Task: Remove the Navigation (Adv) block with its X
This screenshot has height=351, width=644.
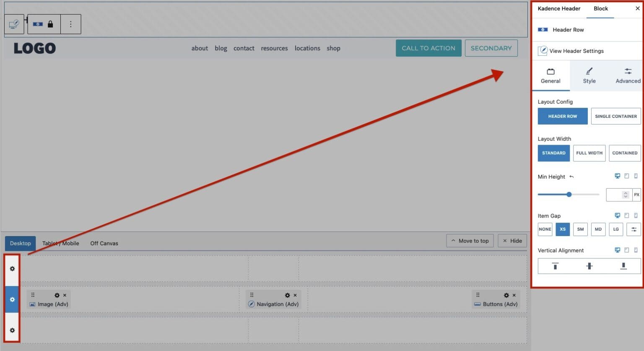Action: pos(295,295)
